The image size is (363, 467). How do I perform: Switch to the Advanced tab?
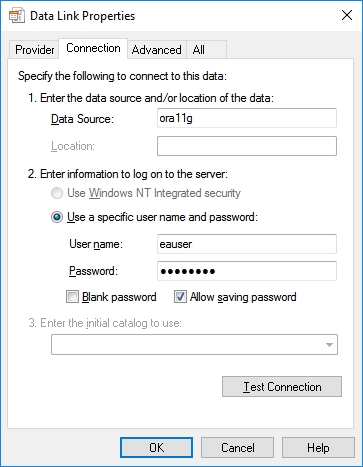point(156,50)
